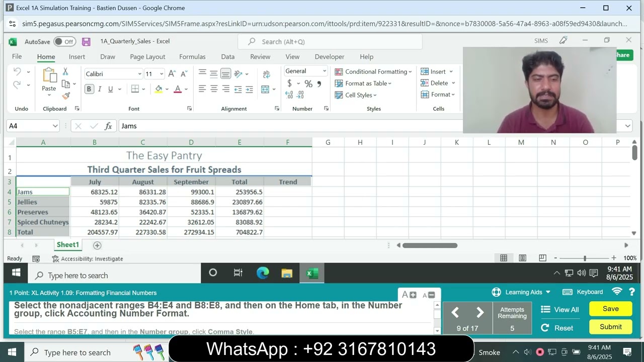Click the Macro recording icon in status bar
The image size is (644, 362).
tap(36, 258)
